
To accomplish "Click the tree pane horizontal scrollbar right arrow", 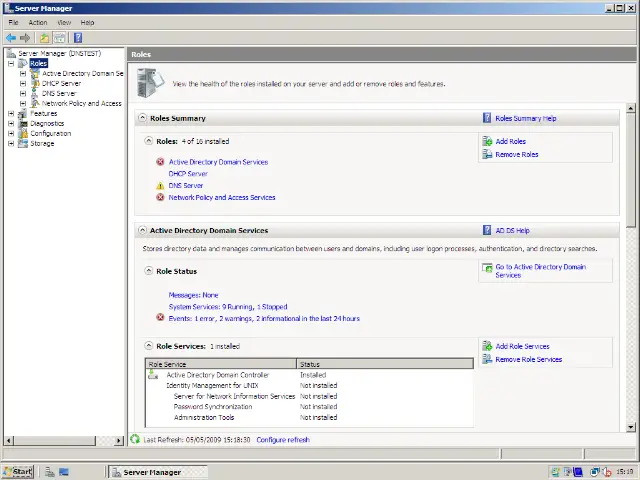I will coord(119,440).
